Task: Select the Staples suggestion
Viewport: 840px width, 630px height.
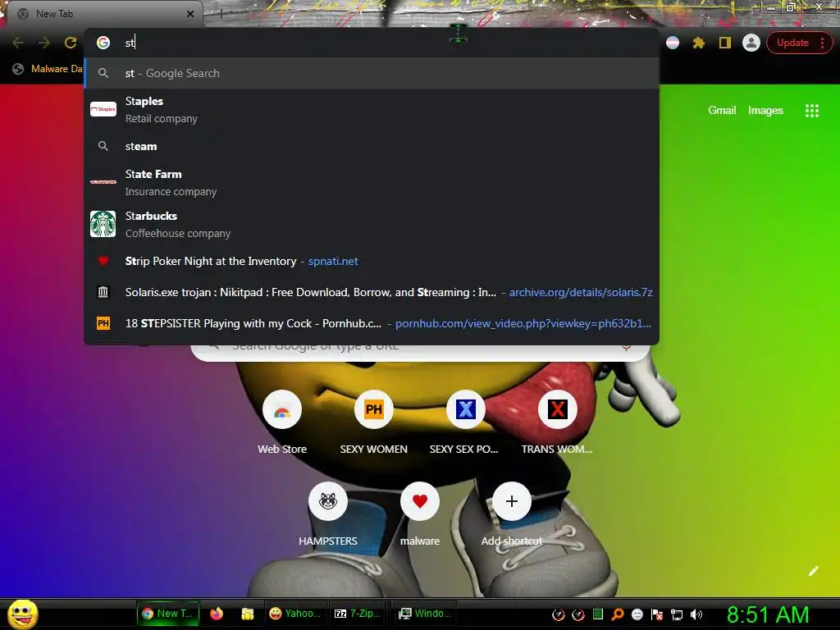Action: click(372, 109)
